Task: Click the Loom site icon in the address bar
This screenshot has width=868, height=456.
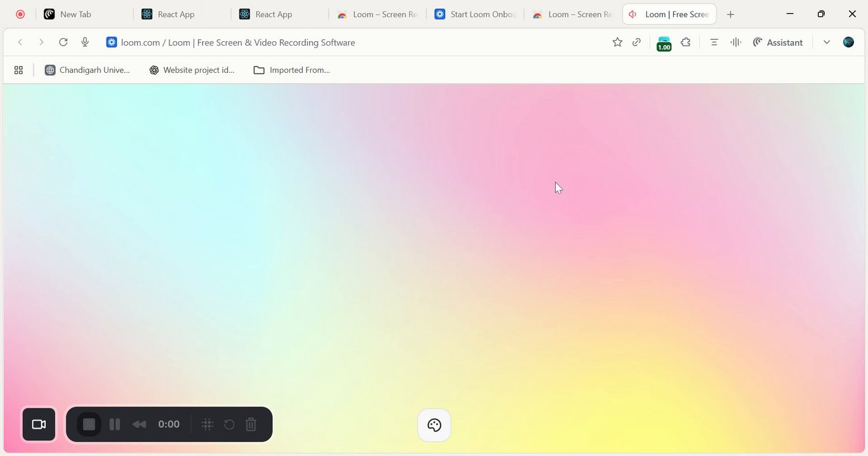Action: pyautogui.click(x=111, y=42)
